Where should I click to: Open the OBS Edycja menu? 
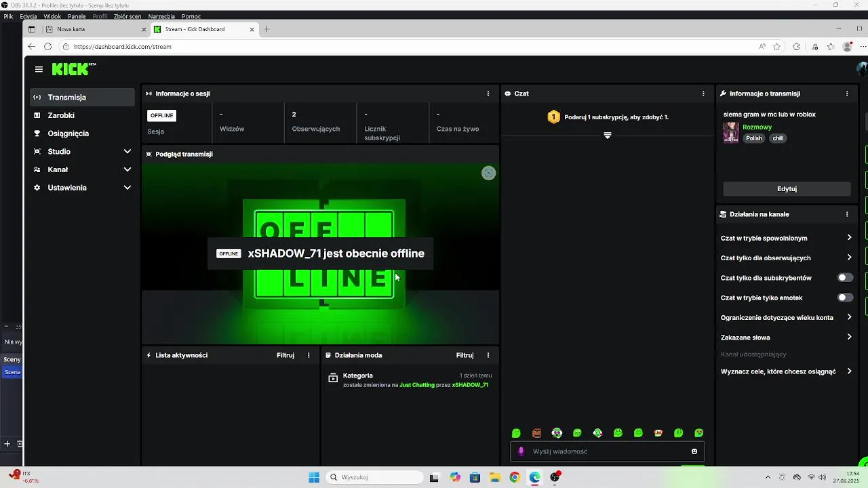pos(28,16)
